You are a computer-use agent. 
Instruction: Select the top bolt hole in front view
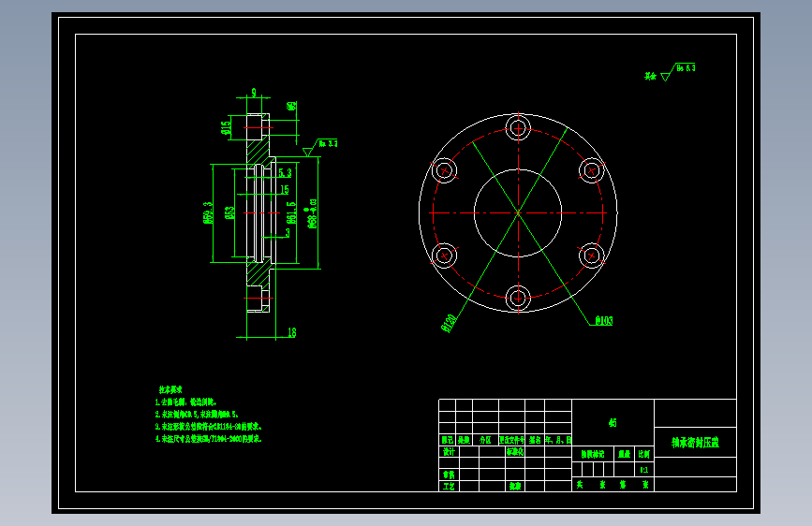click(518, 127)
